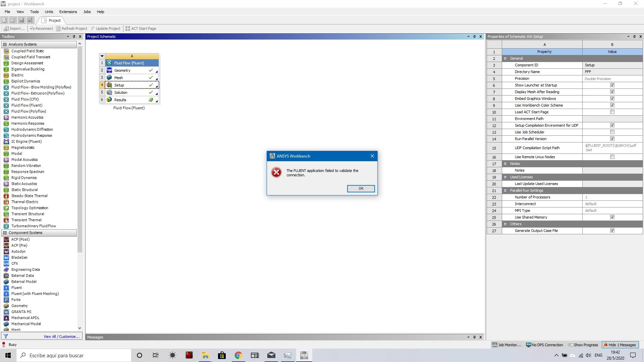Image resolution: width=644 pixels, height=362 pixels.
Task: Click the Mechanical APDL component icon
Action: click(x=6, y=318)
